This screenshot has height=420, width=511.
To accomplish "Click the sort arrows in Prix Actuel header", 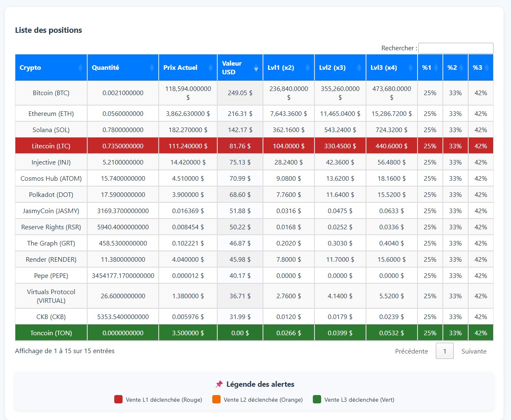I will coord(210,68).
